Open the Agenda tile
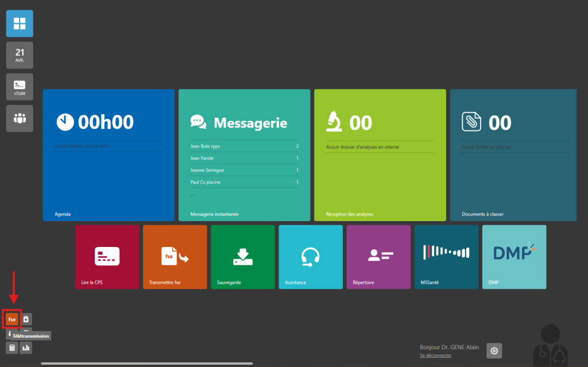The height and width of the screenshot is (367, 588). [109, 155]
